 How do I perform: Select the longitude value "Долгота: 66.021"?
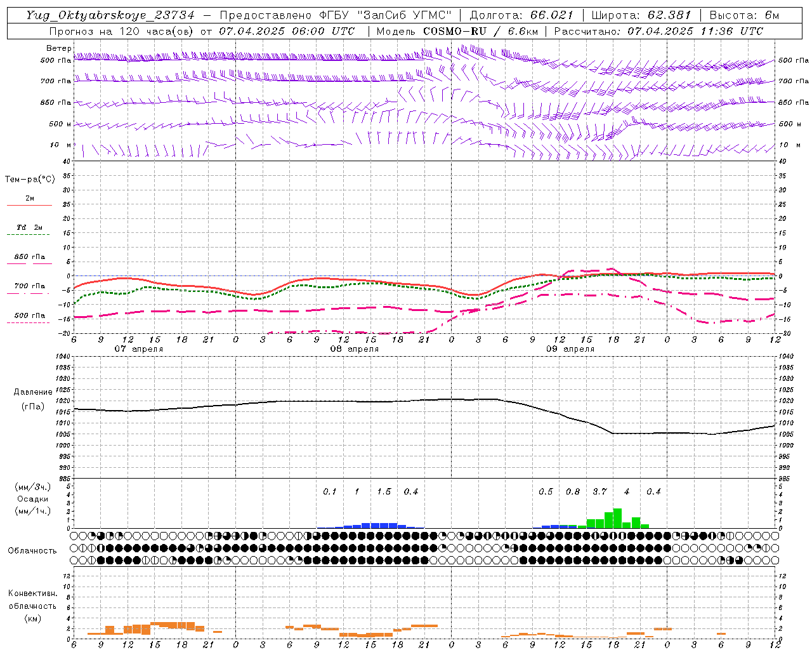pos(521,15)
